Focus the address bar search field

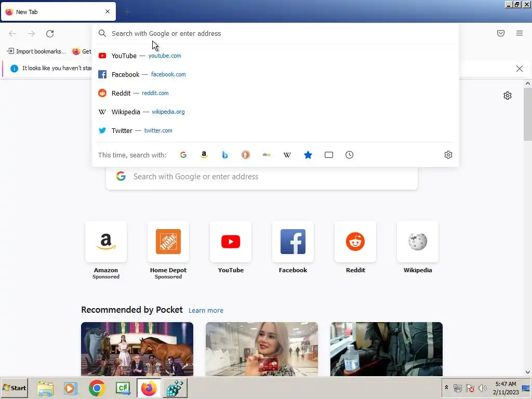[x=275, y=34]
